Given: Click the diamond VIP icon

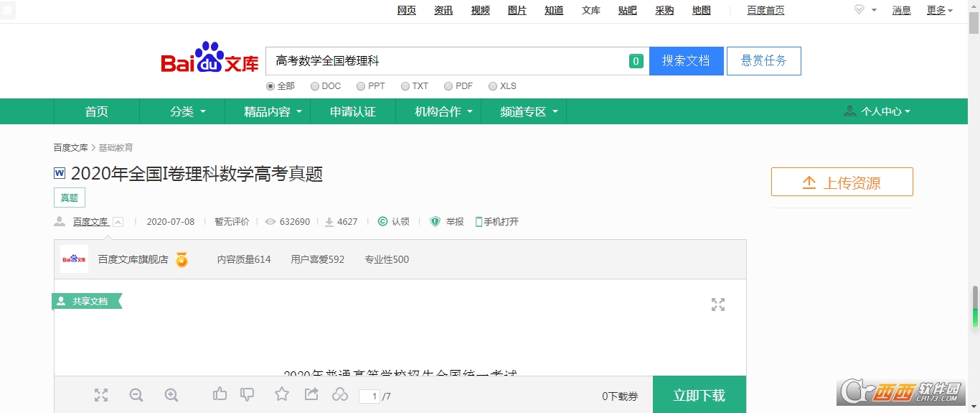Looking at the screenshot, I should coord(859,10).
